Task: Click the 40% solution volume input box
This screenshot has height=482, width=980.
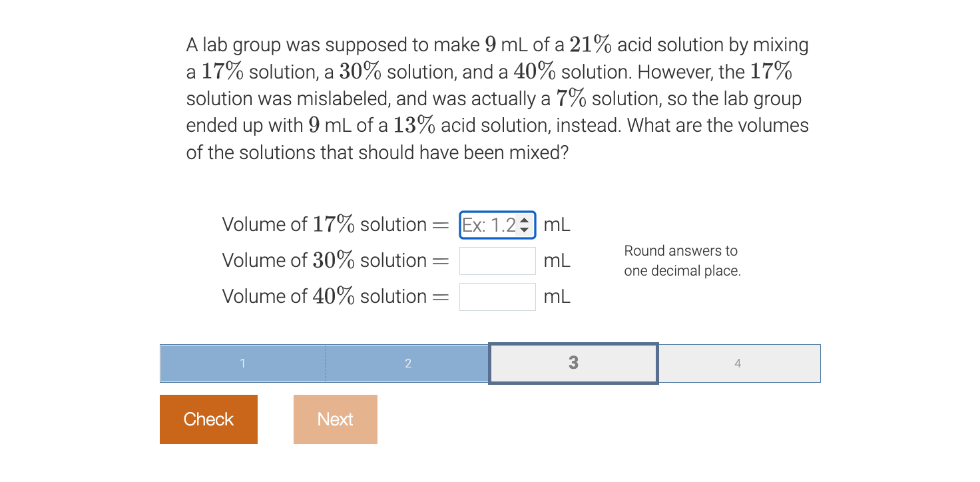Action: coord(497,296)
